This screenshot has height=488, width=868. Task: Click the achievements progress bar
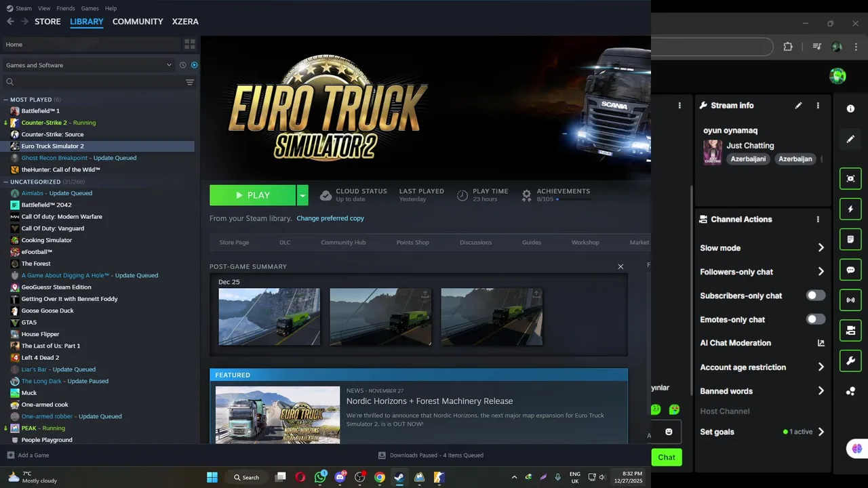pyautogui.click(x=574, y=199)
